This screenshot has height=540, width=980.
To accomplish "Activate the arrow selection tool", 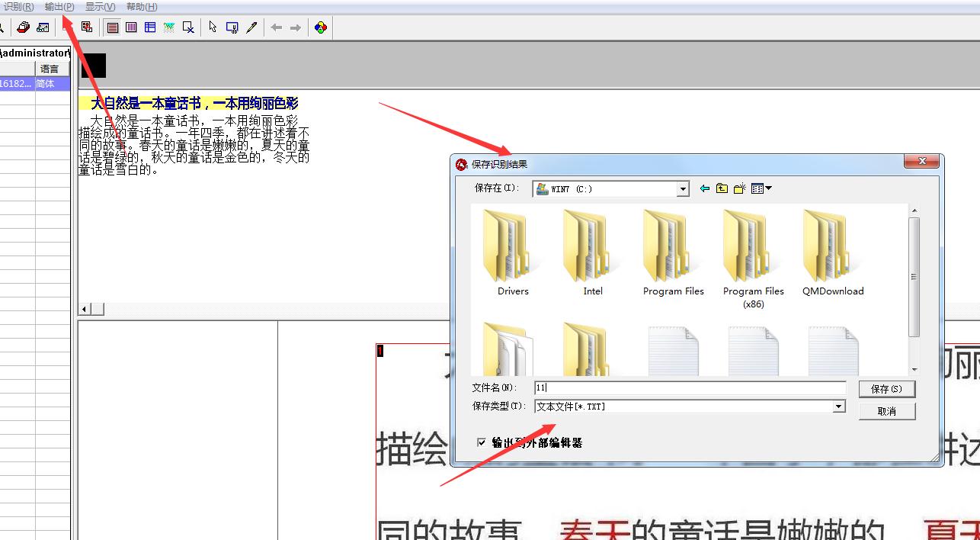I will [212, 27].
